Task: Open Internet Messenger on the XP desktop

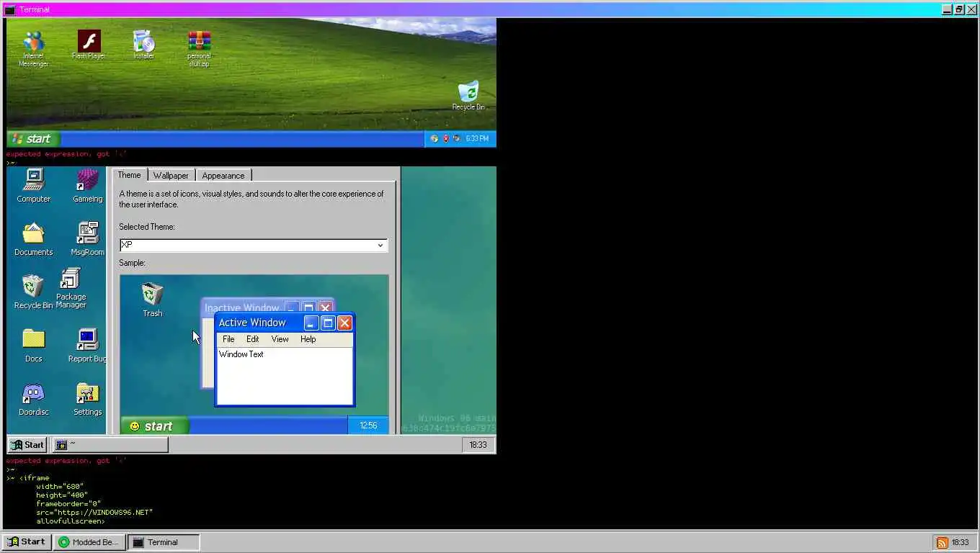Action: pos(33,49)
